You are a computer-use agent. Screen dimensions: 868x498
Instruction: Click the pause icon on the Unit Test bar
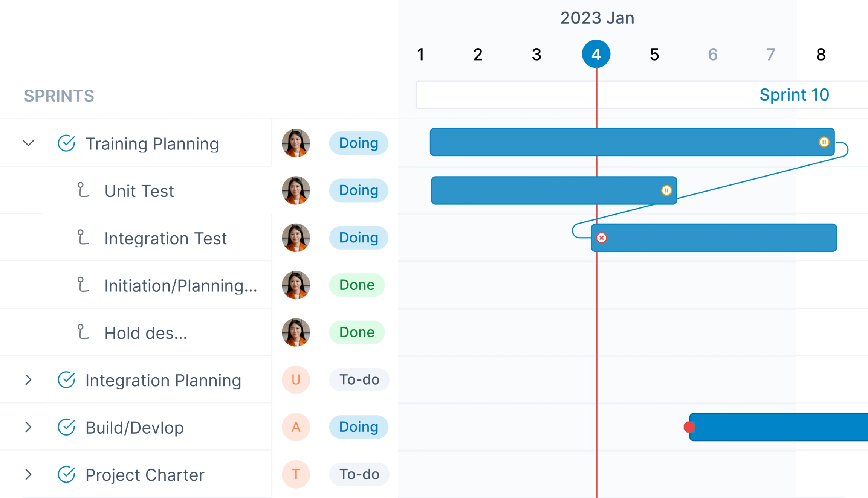click(x=667, y=191)
